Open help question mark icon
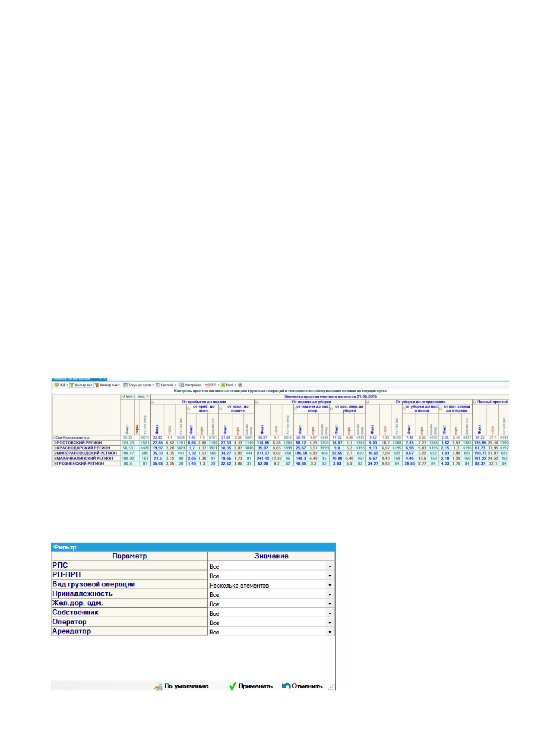The height and width of the screenshot is (756, 535). [240, 385]
